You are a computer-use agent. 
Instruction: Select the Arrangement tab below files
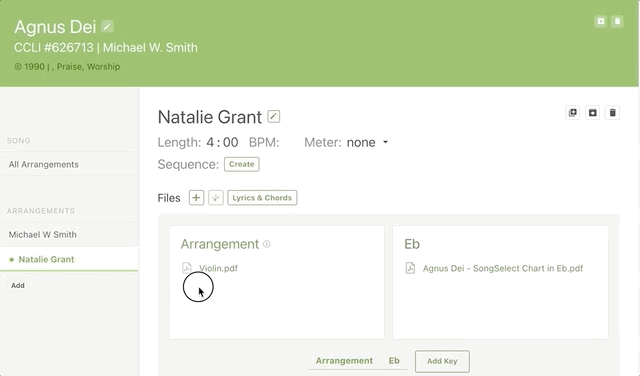coord(344,360)
